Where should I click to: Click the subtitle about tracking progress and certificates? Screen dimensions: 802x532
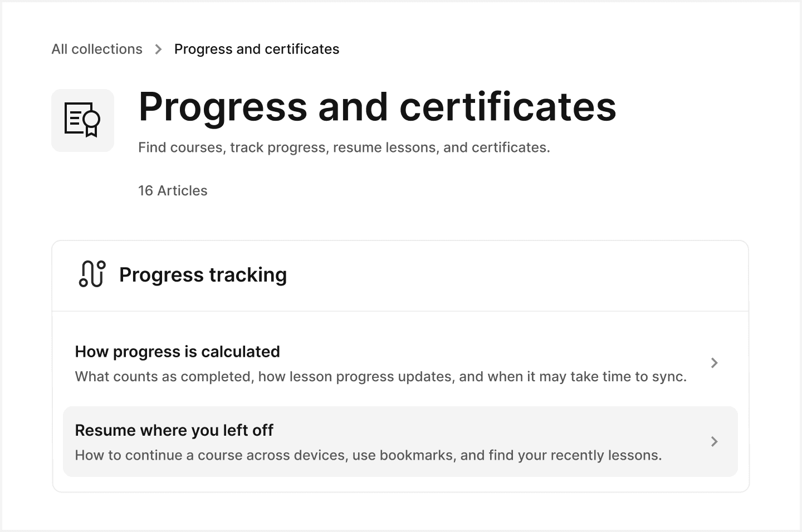click(344, 147)
